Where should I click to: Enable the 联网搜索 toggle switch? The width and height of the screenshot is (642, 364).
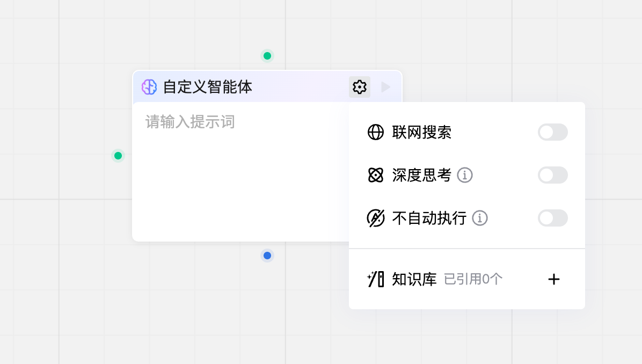553,132
